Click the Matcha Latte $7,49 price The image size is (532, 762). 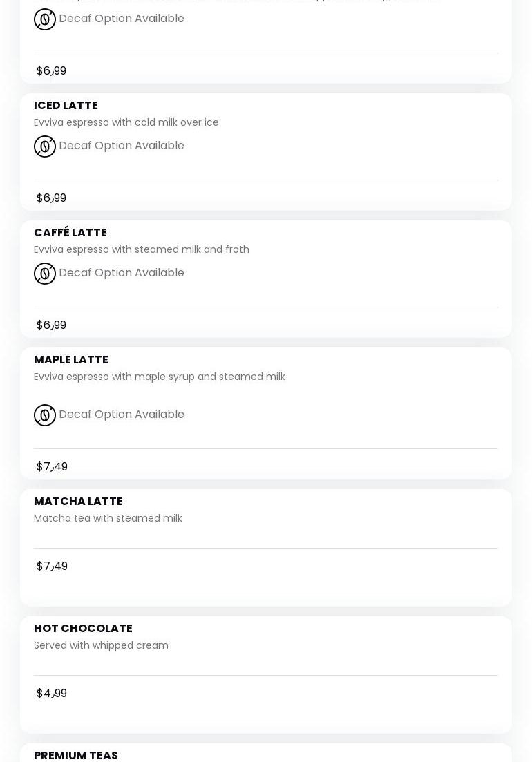[53, 566]
